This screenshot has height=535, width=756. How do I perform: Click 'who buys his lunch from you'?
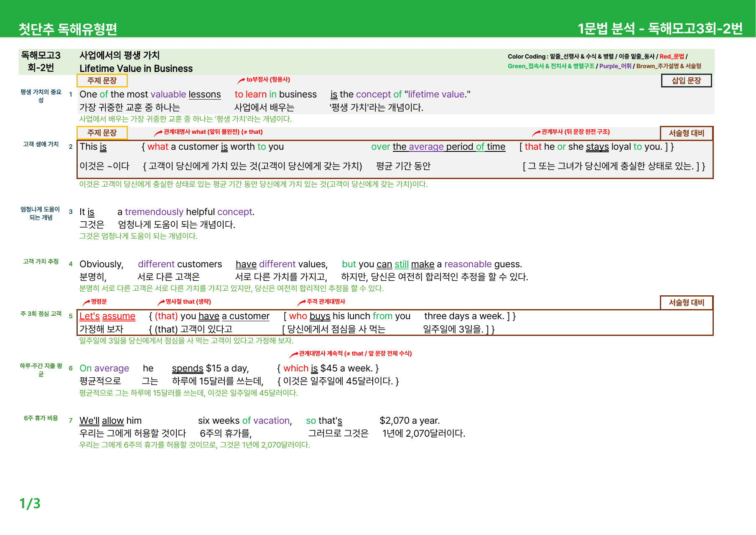350,316
